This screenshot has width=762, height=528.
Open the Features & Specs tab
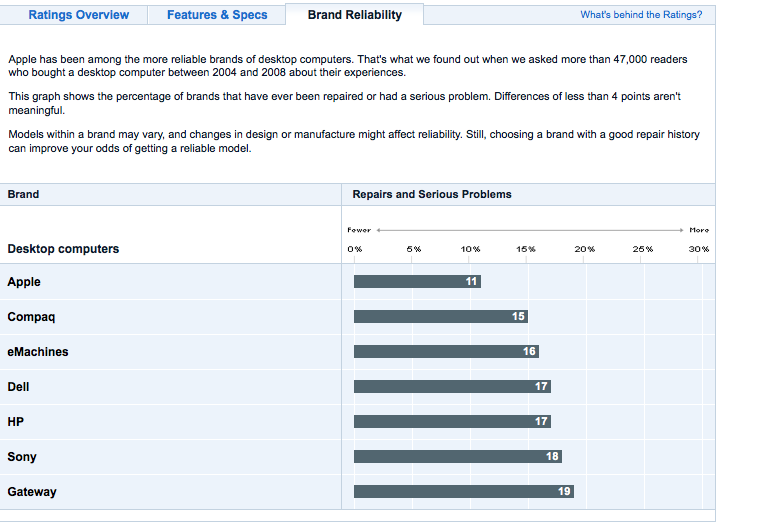tap(217, 15)
